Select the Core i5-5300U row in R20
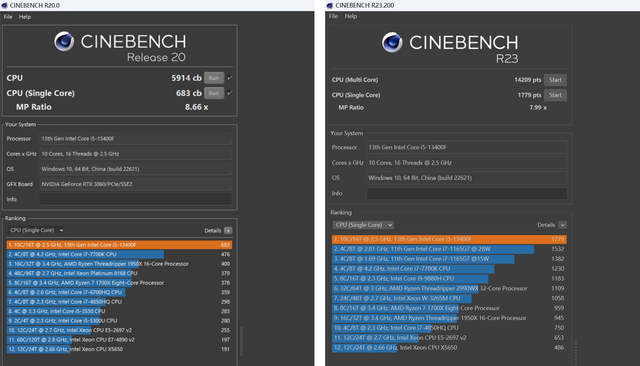The image size is (640, 366). click(x=119, y=321)
